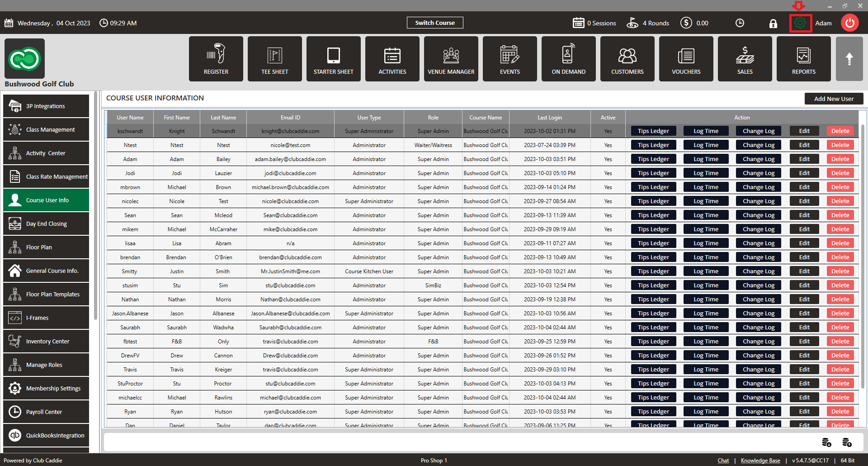This screenshot has width=868, height=466.
Task: Open the Tee Sheet module
Action: point(275,59)
